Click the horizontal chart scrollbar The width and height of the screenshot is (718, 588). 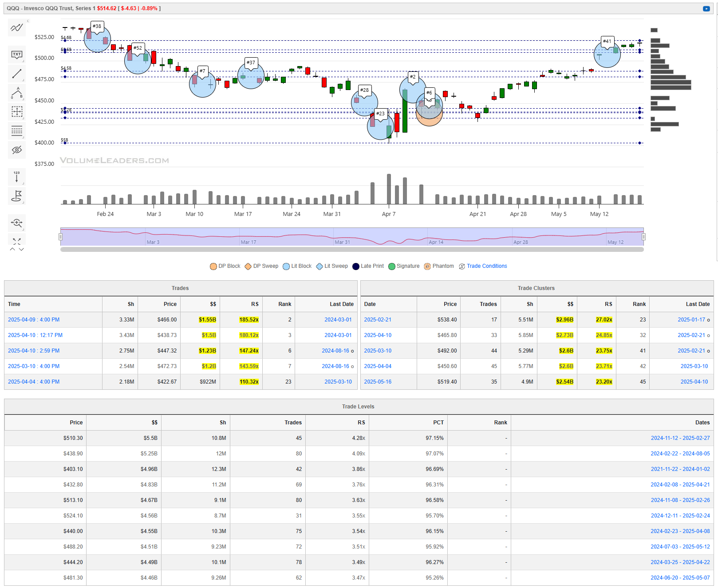(352, 250)
